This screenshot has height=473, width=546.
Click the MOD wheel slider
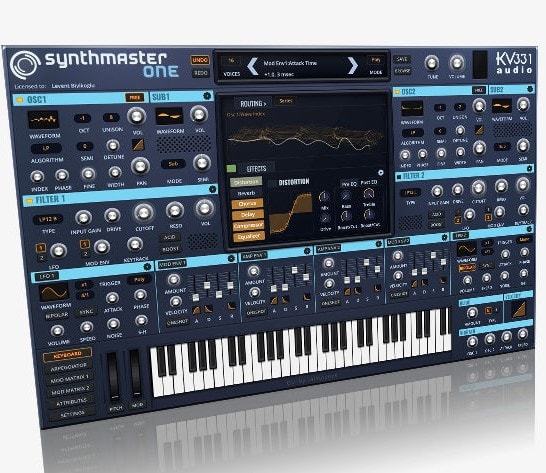135,373
